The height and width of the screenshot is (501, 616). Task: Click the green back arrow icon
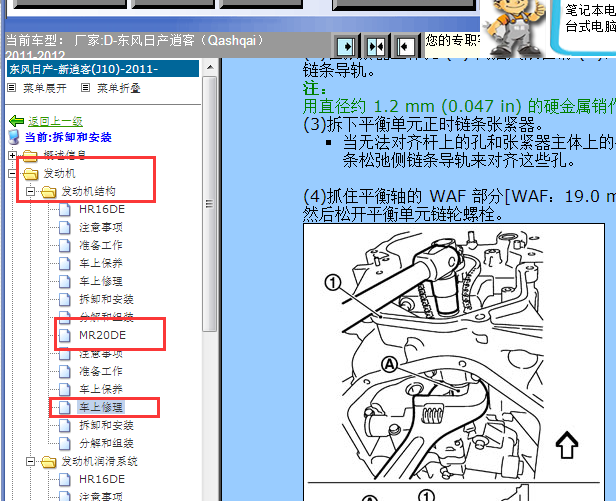point(16,121)
